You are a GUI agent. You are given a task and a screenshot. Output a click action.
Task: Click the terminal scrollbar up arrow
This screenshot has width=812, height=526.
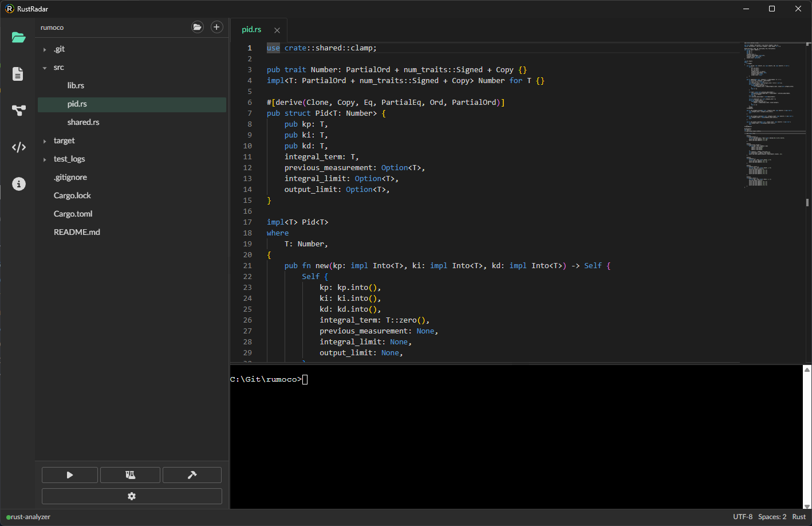tap(807, 370)
